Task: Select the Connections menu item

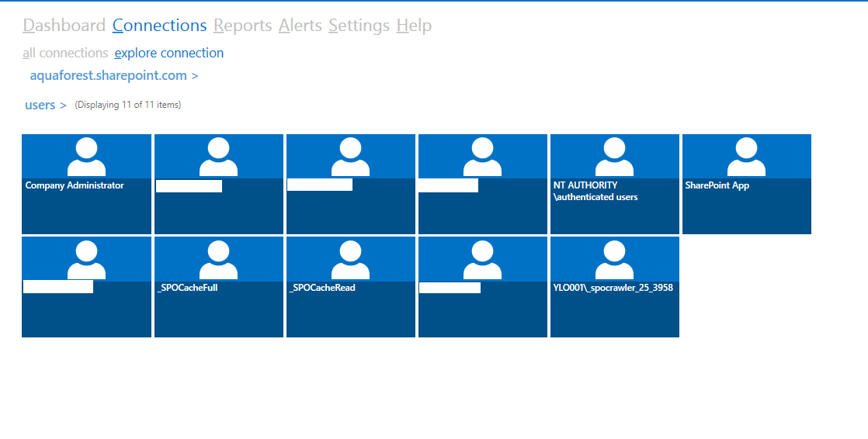Action: pyautogui.click(x=159, y=26)
